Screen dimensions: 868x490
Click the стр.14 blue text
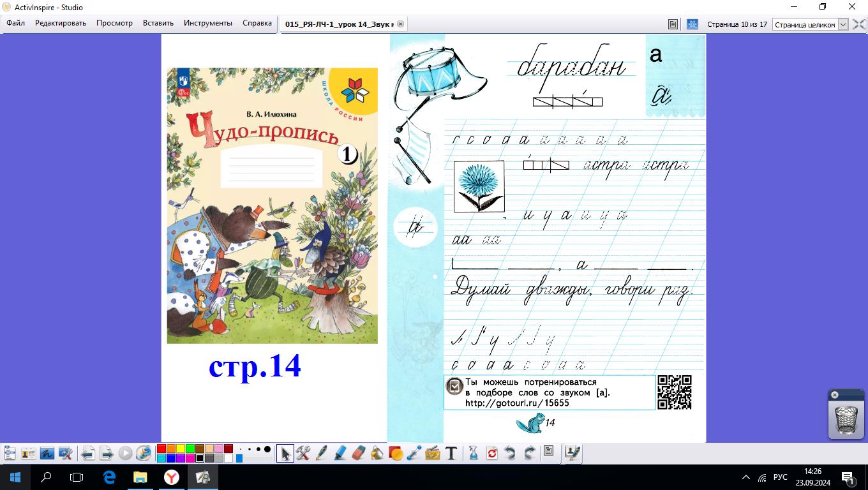(255, 366)
